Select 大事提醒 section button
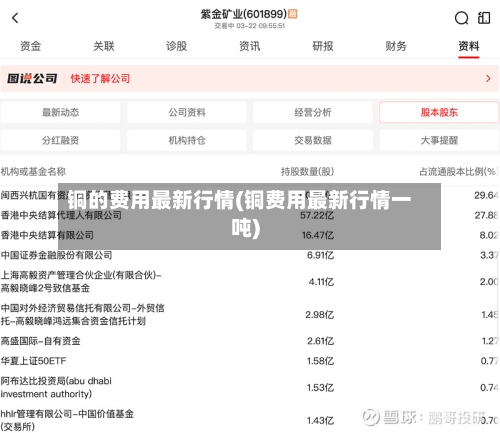 [x=439, y=140]
